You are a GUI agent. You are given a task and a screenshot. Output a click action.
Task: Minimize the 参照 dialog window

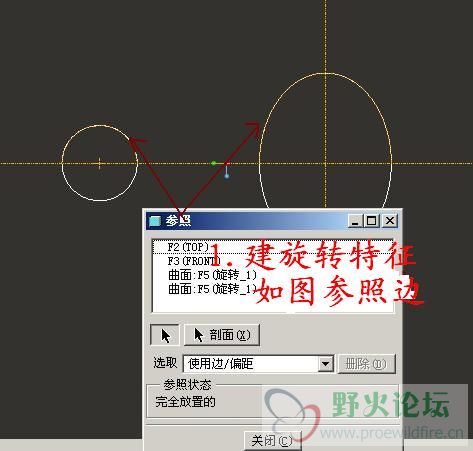355,221
